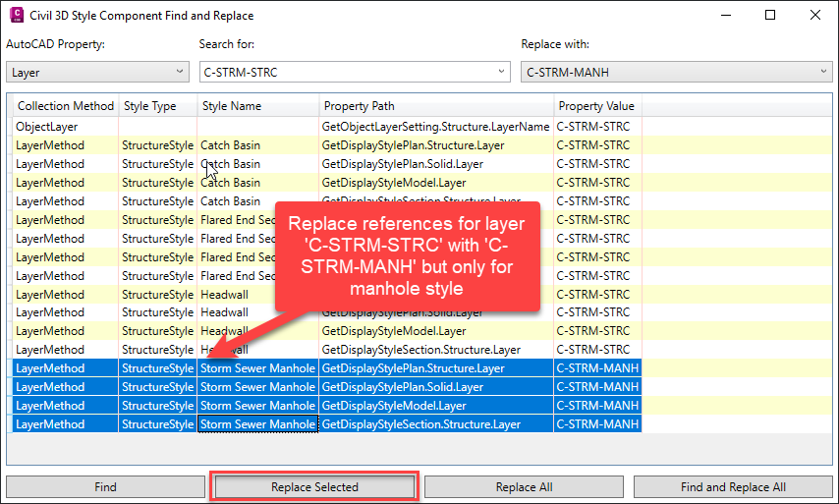This screenshot has width=839, height=504.
Task: Select Catch Basin's GetDisplayStylePlan.Solid.Layer path cell
Action: click(436, 164)
